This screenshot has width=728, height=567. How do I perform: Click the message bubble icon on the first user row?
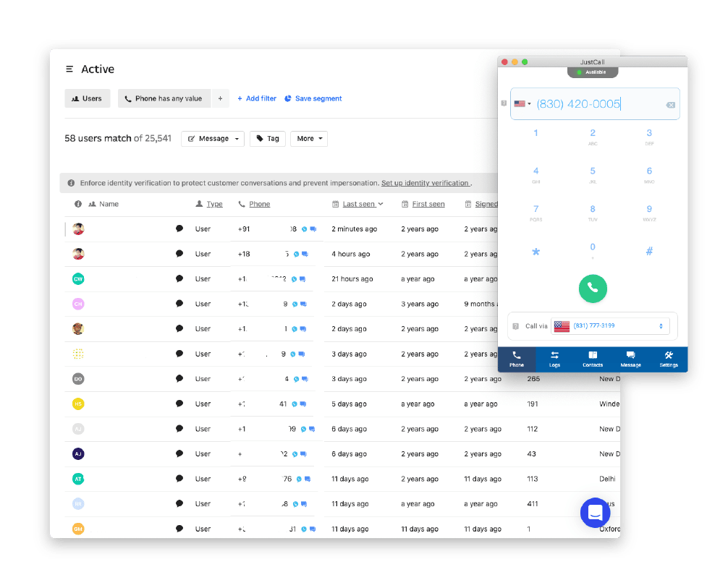pos(179,229)
